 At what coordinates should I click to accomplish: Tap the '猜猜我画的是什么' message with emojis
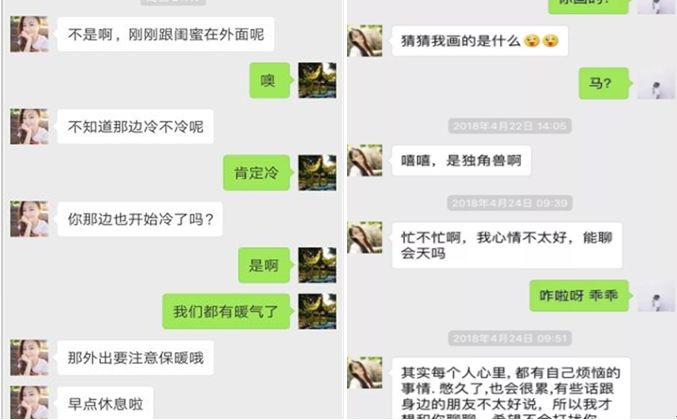(480, 41)
